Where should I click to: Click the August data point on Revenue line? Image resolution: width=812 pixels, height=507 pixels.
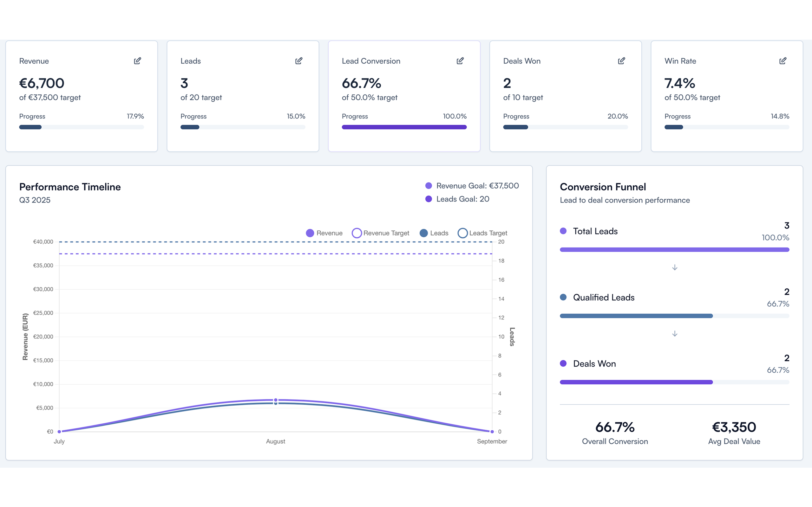coord(276,400)
